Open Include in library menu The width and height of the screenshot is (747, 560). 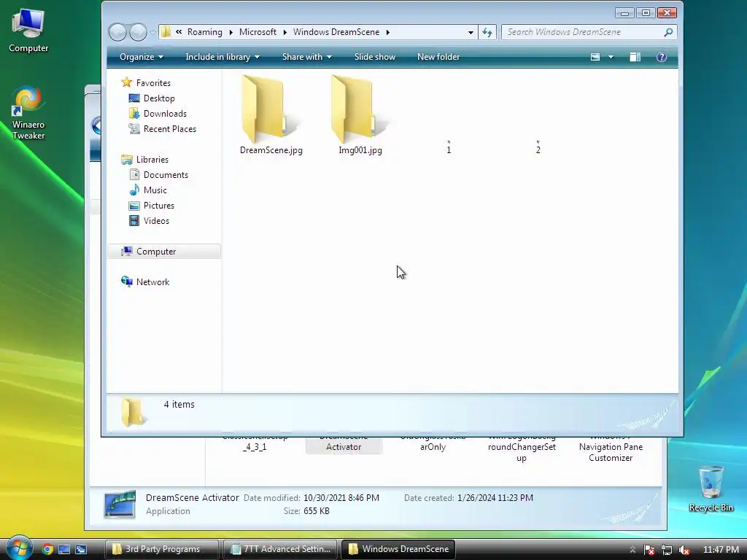pyautogui.click(x=222, y=57)
